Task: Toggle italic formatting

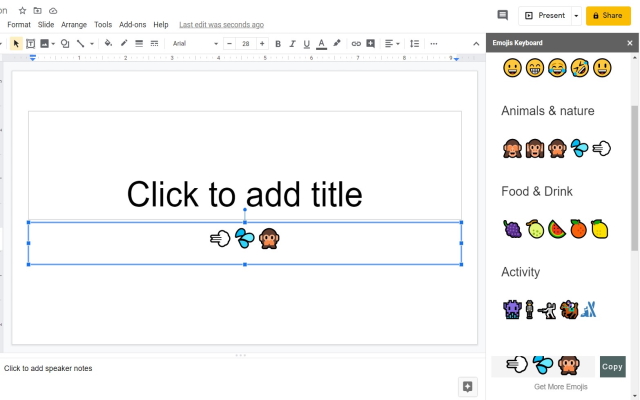Action: 292,44
